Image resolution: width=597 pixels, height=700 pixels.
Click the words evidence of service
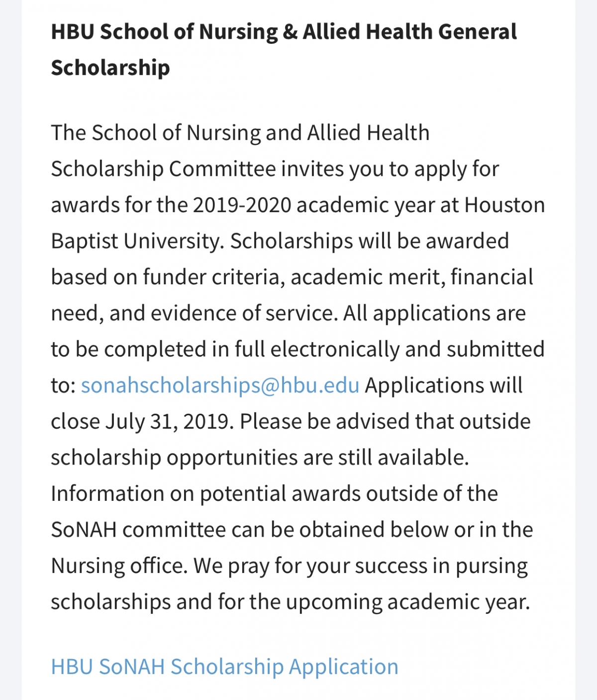coord(241,314)
